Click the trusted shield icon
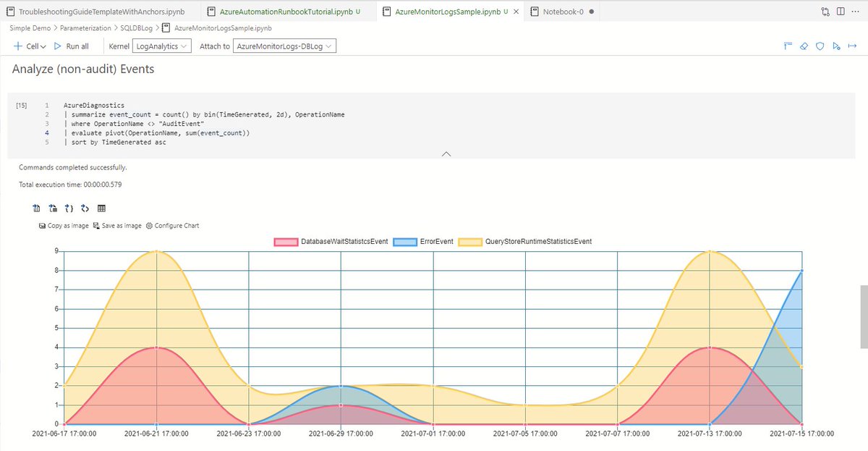 (x=820, y=46)
